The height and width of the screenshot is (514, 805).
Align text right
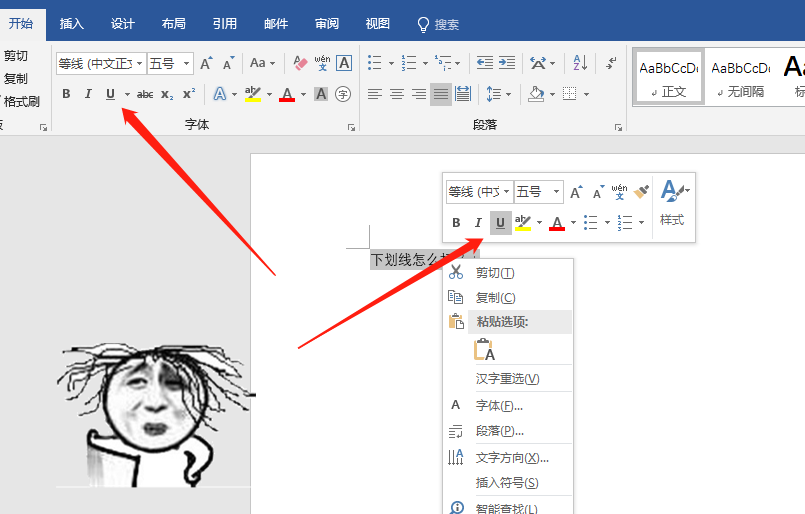point(419,94)
